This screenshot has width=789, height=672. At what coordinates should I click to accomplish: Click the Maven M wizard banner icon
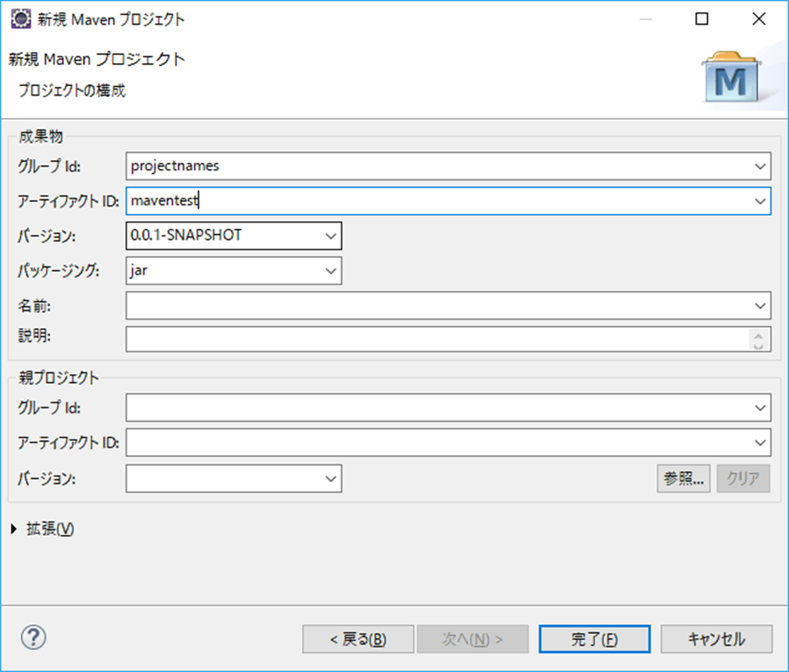pyautogui.click(x=731, y=77)
